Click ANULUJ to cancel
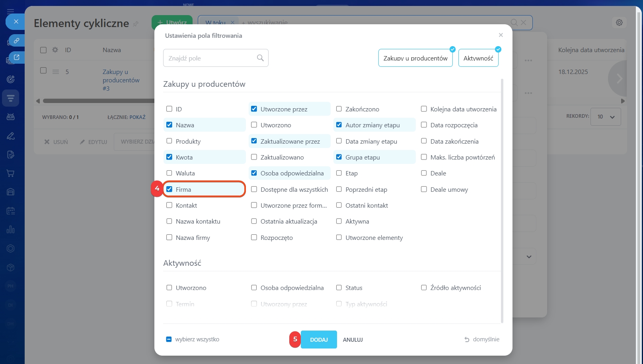 point(353,340)
